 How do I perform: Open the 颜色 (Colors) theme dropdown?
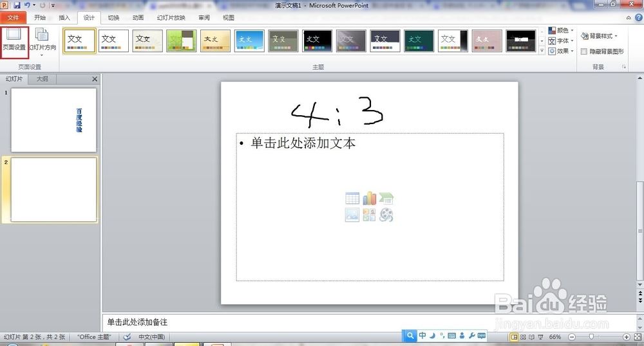pyautogui.click(x=561, y=30)
